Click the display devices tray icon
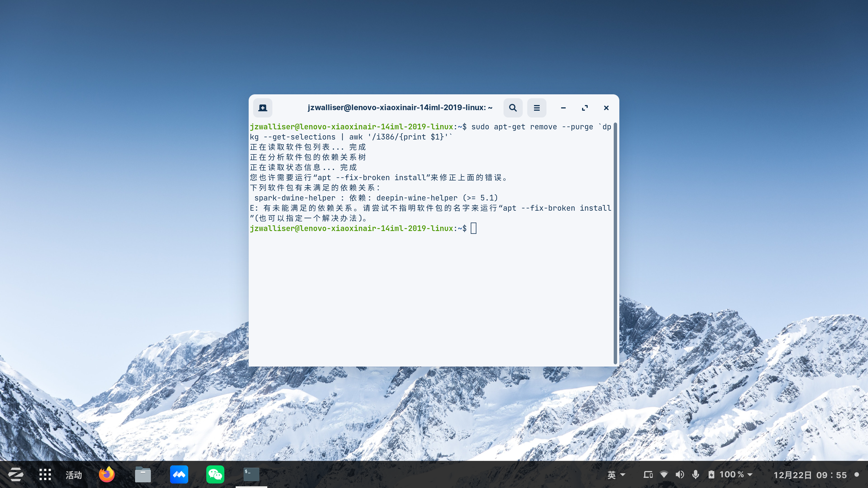The image size is (868, 488). coord(648,475)
